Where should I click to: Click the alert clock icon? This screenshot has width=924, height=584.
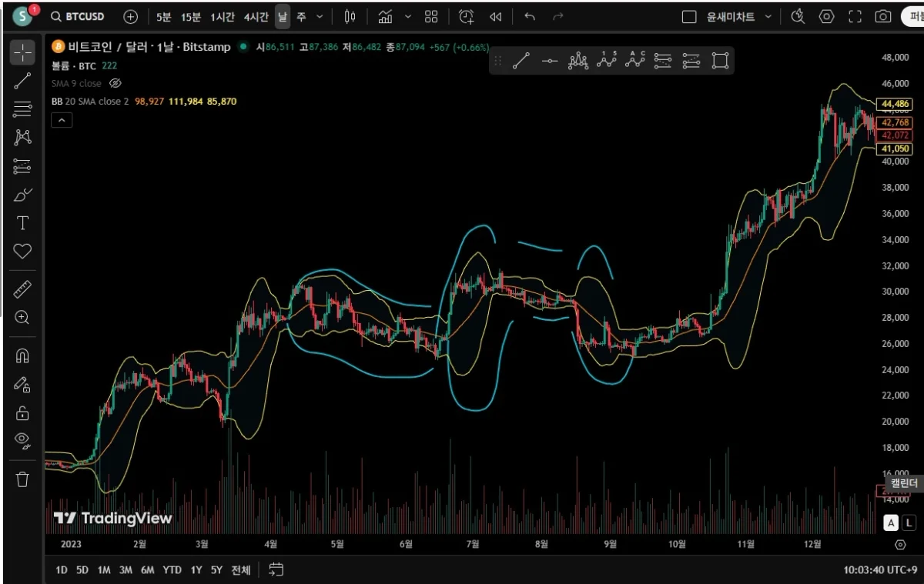466,16
